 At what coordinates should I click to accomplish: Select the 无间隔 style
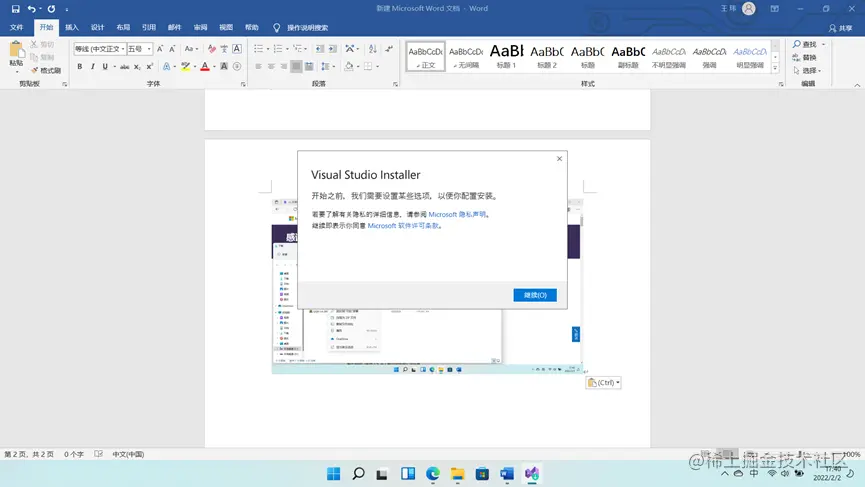[x=466, y=56]
